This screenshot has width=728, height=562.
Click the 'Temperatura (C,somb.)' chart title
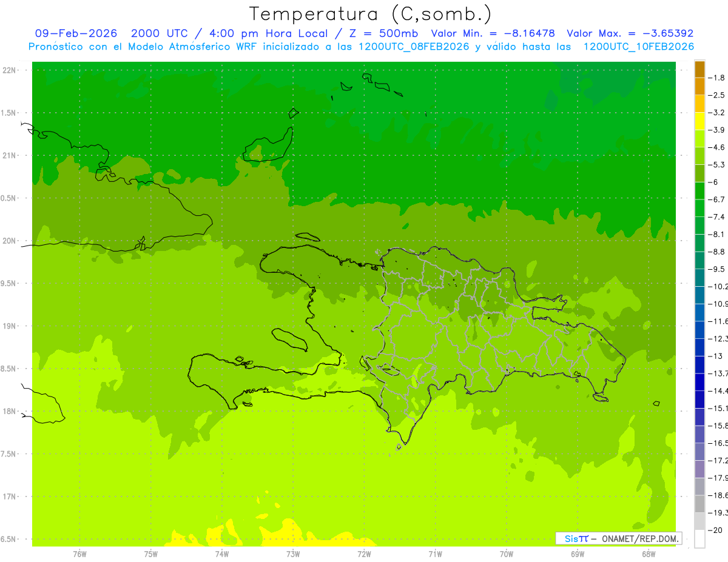click(371, 14)
